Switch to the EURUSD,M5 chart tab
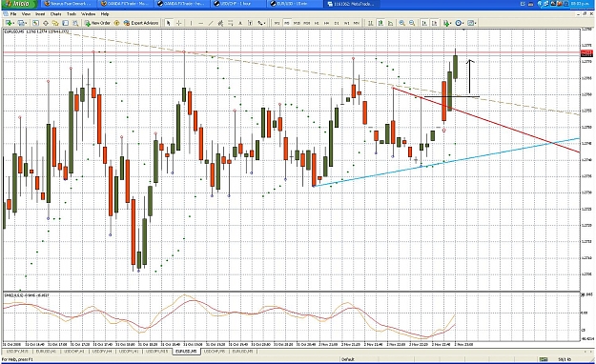This screenshot has width=596, height=364. pyautogui.click(x=186, y=352)
